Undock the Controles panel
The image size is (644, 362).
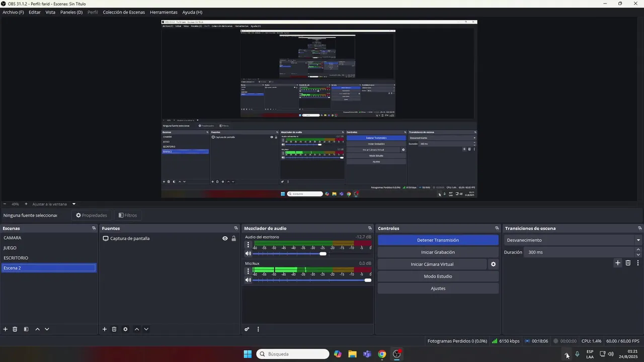pyautogui.click(x=497, y=228)
